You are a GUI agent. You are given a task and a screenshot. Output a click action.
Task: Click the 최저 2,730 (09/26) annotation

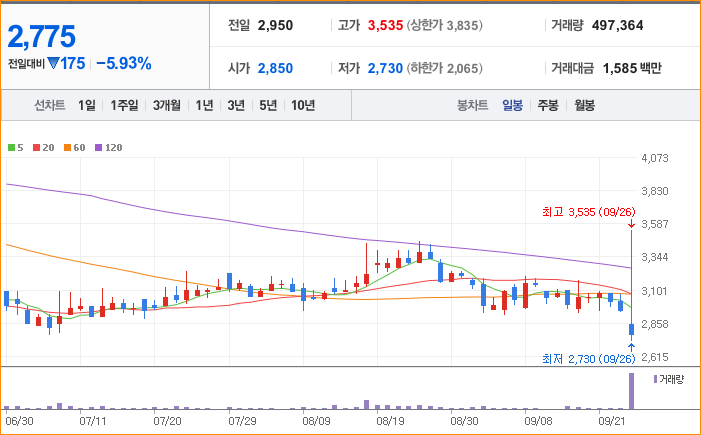point(588,359)
